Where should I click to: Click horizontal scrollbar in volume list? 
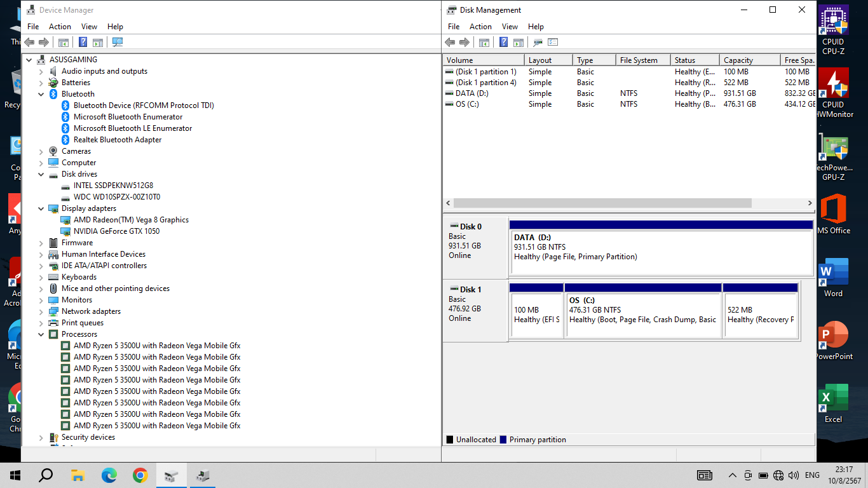pos(602,203)
